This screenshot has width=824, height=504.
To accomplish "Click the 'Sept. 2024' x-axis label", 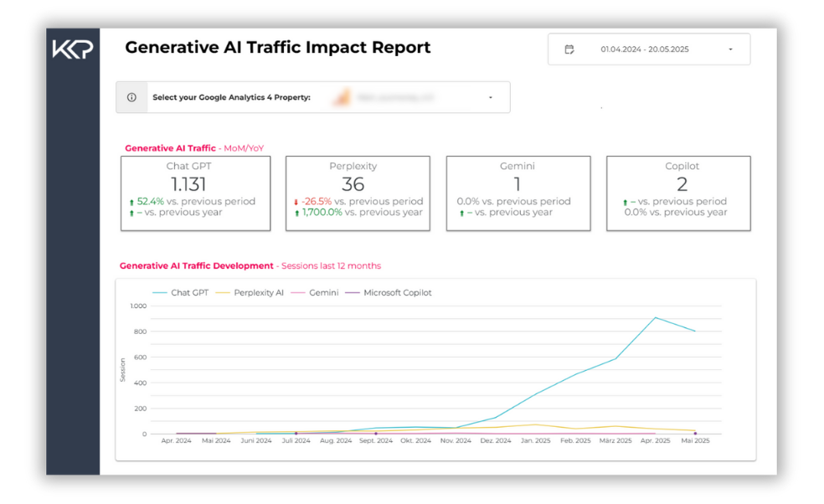I will tap(376, 441).
